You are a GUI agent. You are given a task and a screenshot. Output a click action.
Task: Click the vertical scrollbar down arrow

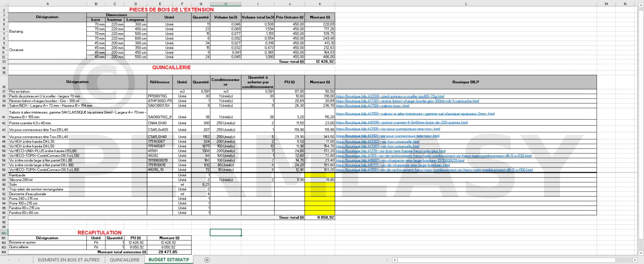641,253
